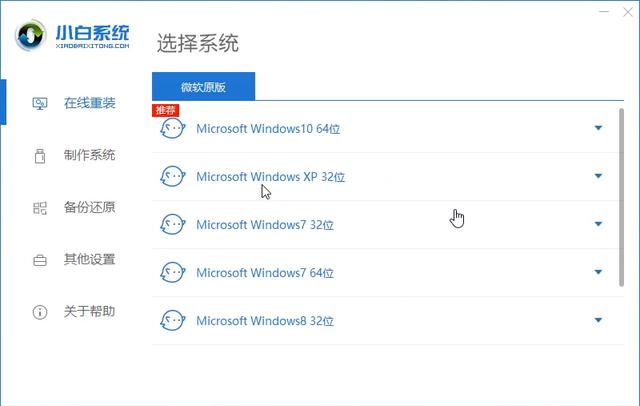This screenshot has width=640, height=406.
Task: Click the face icon beside Windows8 32位
Action: (172, 320)
